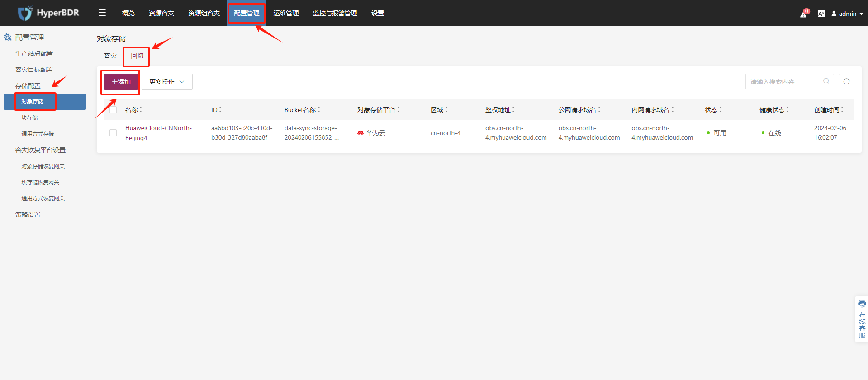Open the alert notifications bell
The width and height of the screenshot is (868, 380).
point(804,14)
